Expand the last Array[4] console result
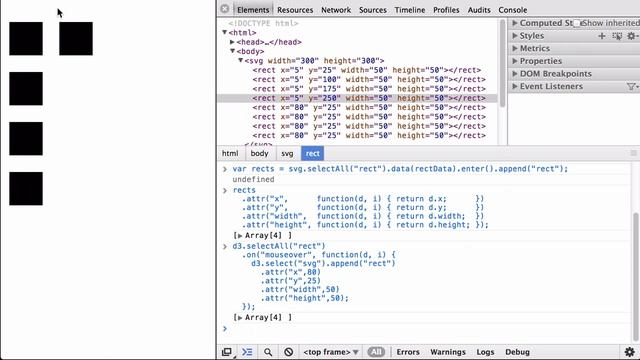 pos(240,318)
